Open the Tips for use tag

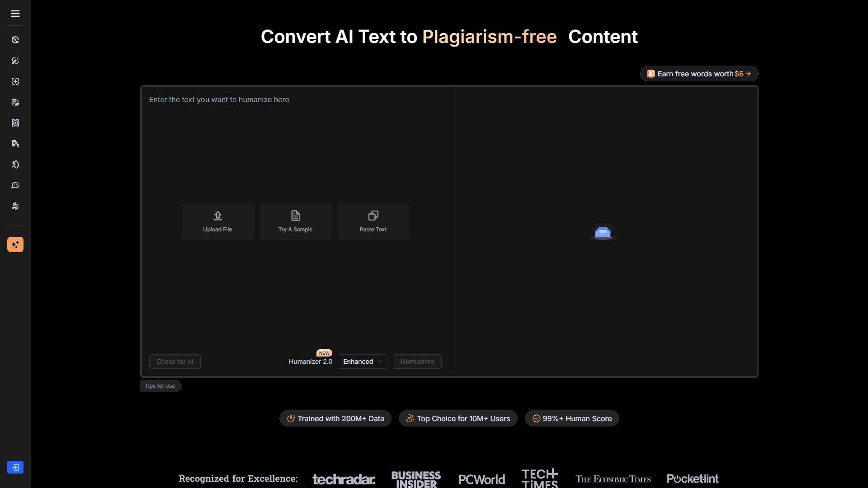(161, 386)
